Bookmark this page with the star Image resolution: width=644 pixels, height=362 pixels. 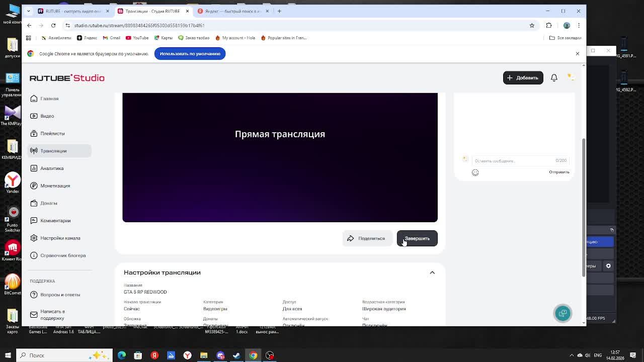coord(532,25)
